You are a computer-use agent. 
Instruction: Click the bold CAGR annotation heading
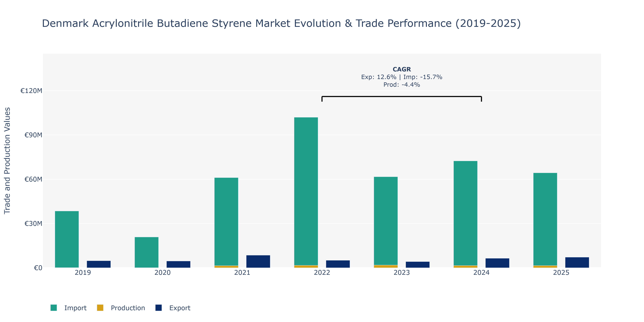pyautogui.click(x=402, y=69)
